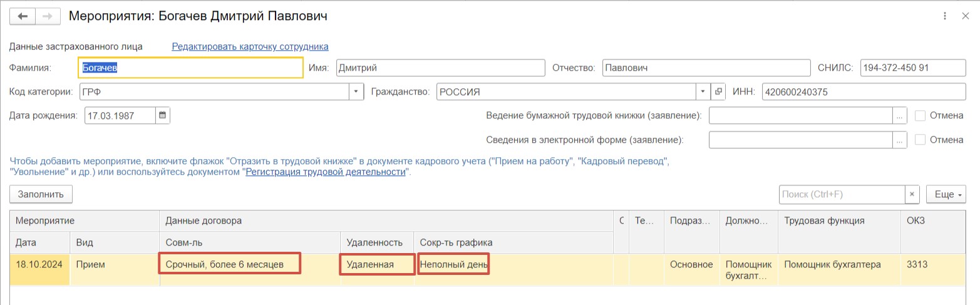This screenshot has height=305, width=980.
Task: Click the СНИЛС input field
Action: 913,68
